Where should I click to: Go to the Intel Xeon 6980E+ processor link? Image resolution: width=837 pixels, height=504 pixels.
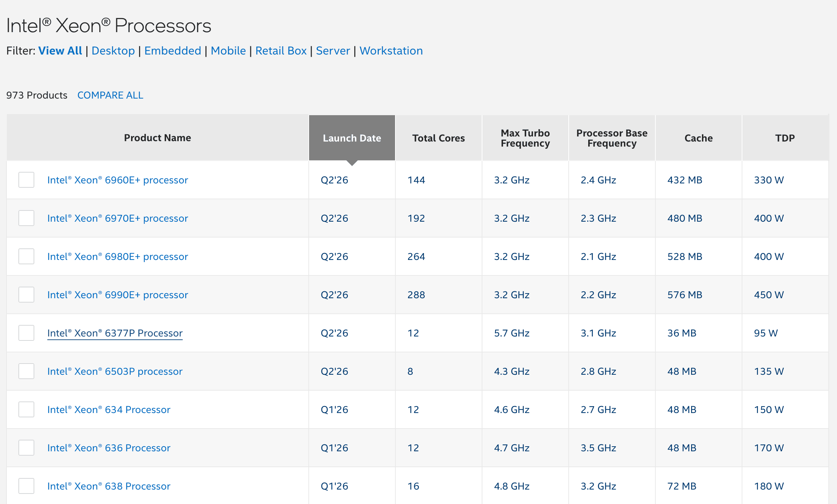pos(118,256)
